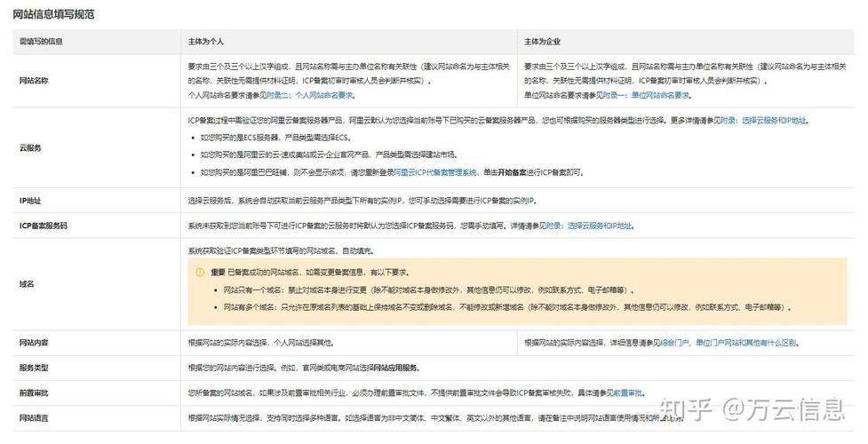Open 附录：选择云服务和IP地址 link in 云服务 row

(x=763, y=120)
